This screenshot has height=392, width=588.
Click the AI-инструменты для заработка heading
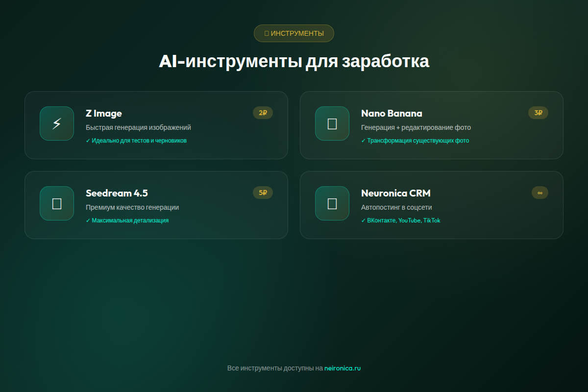pos(294,61)
